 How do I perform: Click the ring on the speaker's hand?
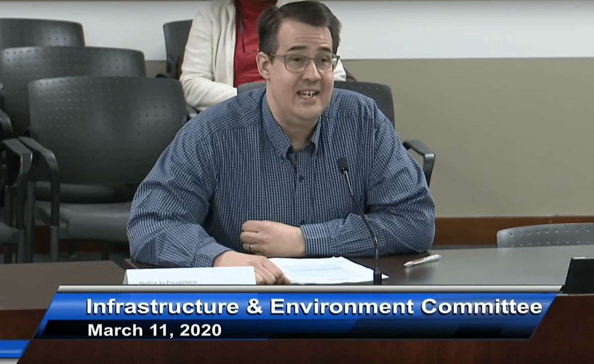[250, 246]
